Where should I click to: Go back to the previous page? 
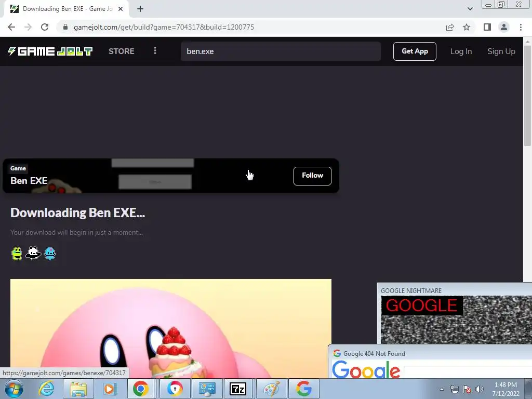pyautogui.click(x=11, y=27)
